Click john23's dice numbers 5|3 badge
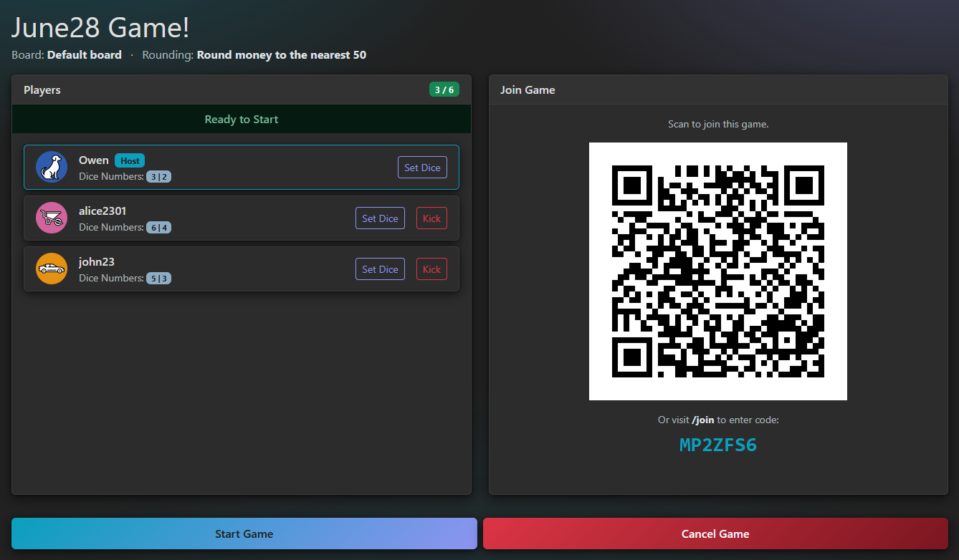The width and height of the screenshot is (959, 560). tap(158, 279)
